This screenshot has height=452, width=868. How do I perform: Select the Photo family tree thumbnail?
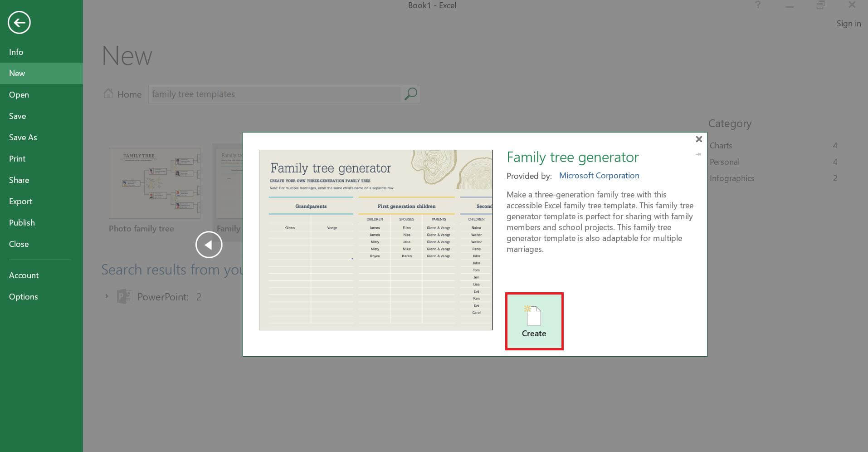[x=154, y=183]
